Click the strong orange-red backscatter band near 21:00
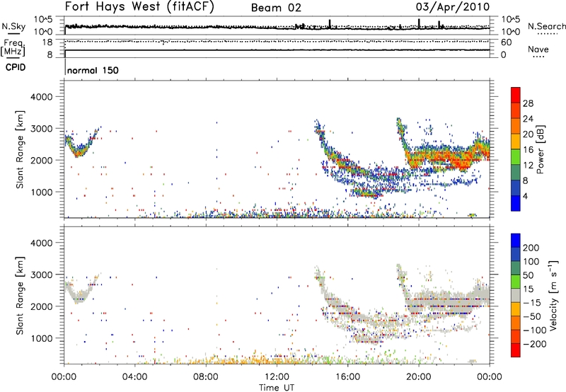 (x=441, y=158)
